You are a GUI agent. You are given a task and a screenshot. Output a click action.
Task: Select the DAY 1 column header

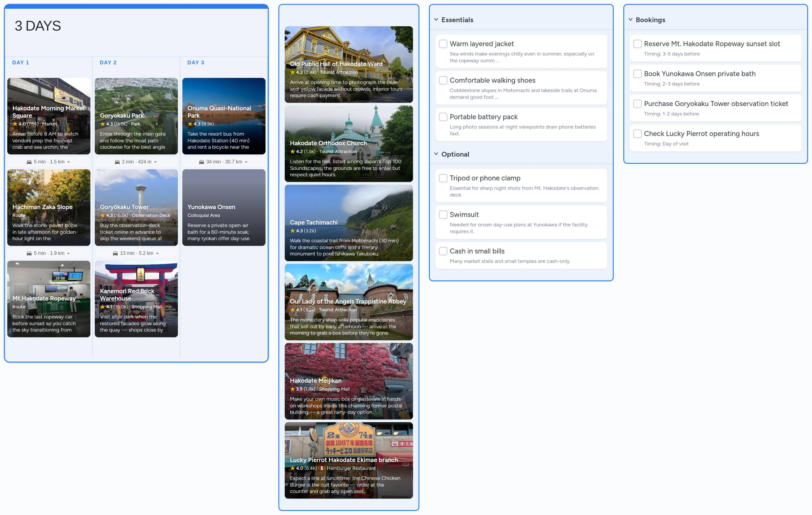pos(21,62)
